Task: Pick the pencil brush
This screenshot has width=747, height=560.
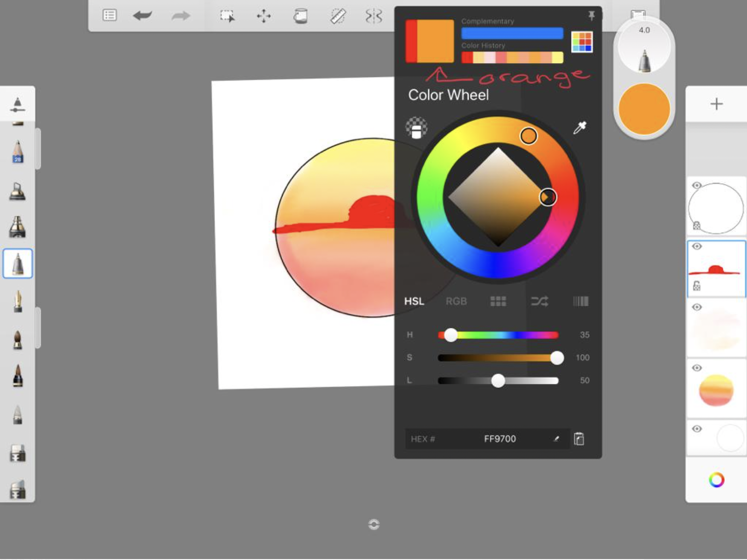Action: [18, 151]
